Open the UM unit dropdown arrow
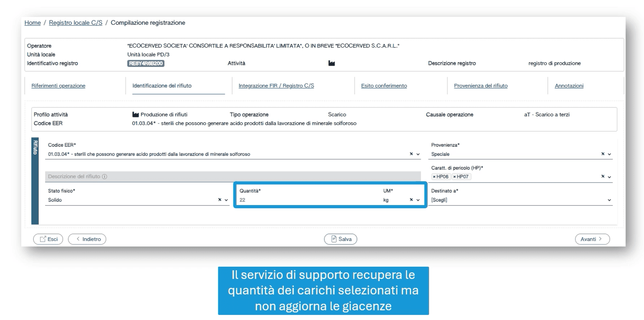 418,200
